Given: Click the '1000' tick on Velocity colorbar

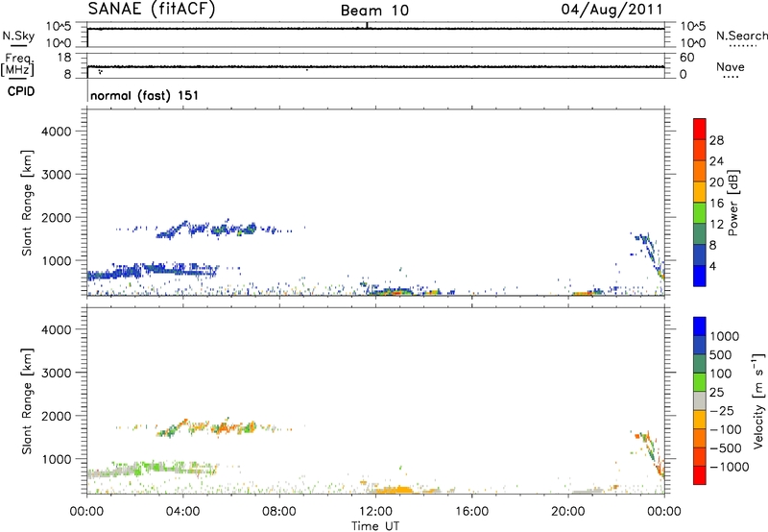Looking at the screenshot, I should (x=725, y=336).
